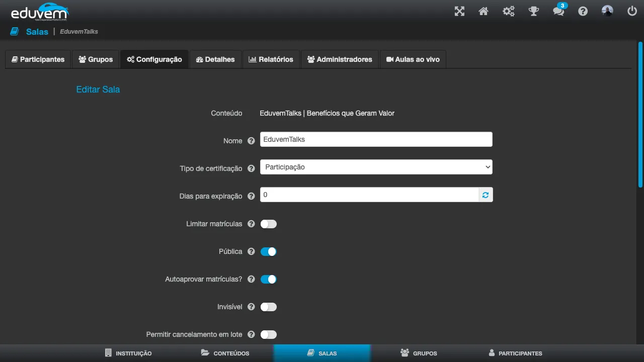The height and width of the screenshot is (362, 644).
Task: Open settings gears icon in header
Action: point(509,11)
